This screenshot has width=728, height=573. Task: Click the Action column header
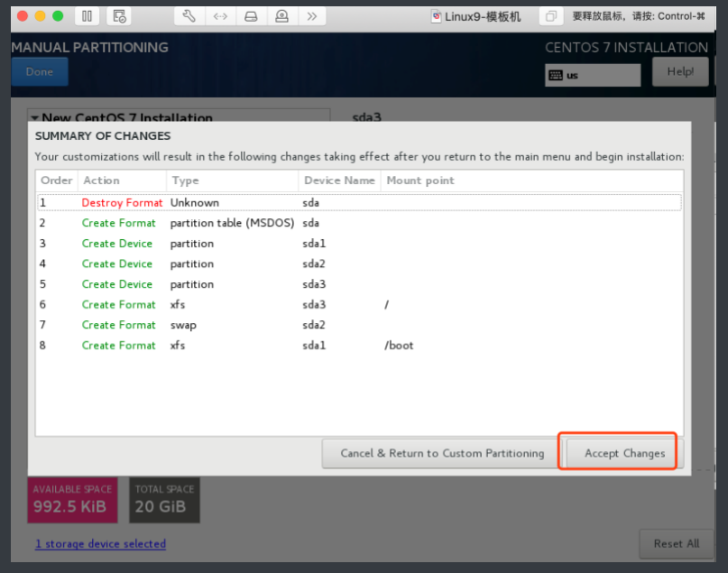coord(122,180)
